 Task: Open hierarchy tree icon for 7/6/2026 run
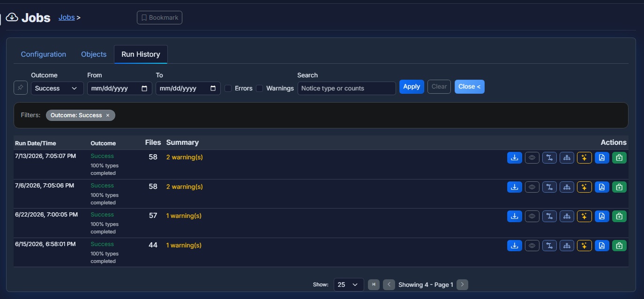(x=567, y=187)
